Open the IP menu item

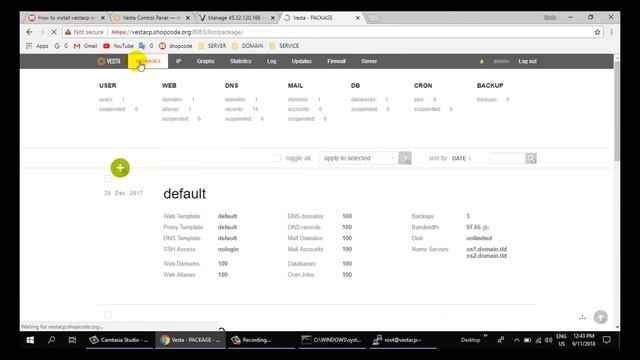(x=178, y=61)
